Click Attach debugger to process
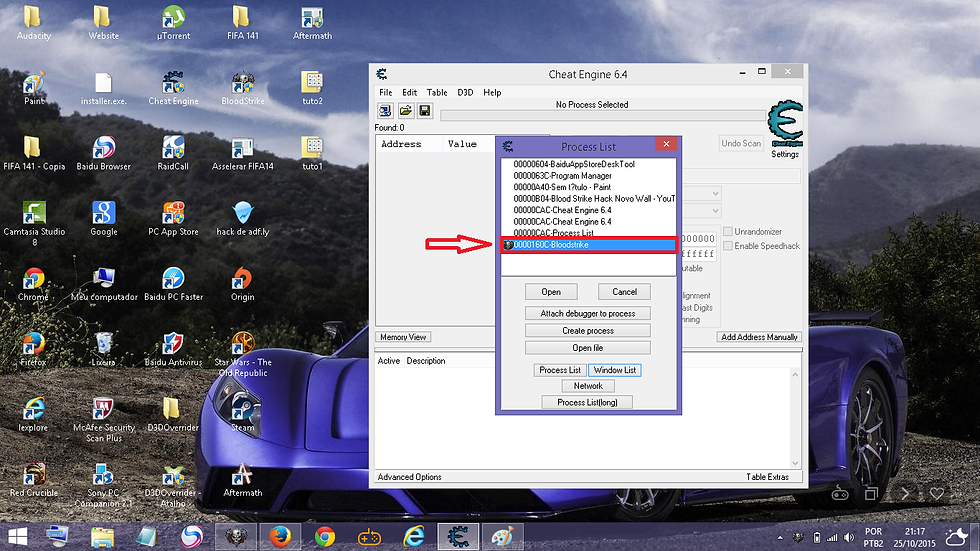 (x=588, y=314)
